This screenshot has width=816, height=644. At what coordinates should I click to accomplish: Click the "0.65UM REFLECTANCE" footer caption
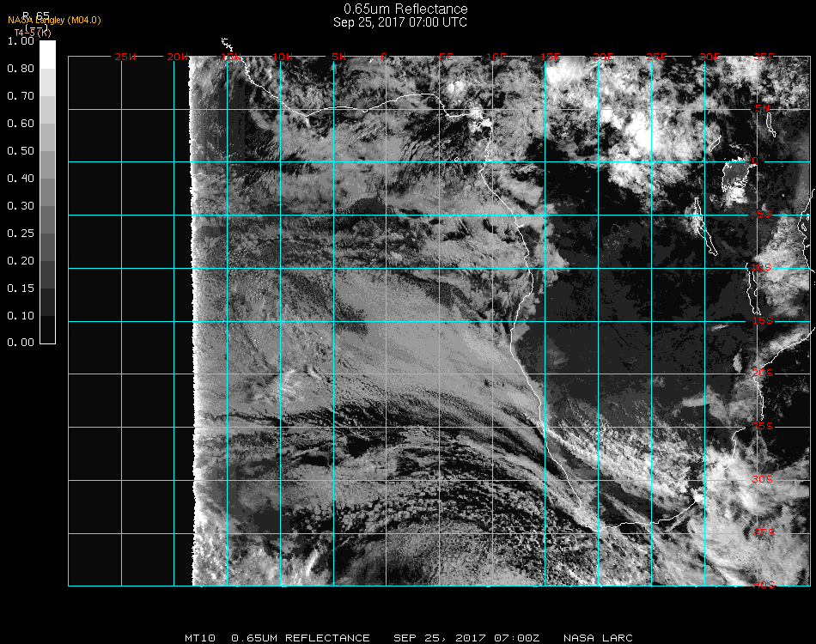[x=301, y=638]
